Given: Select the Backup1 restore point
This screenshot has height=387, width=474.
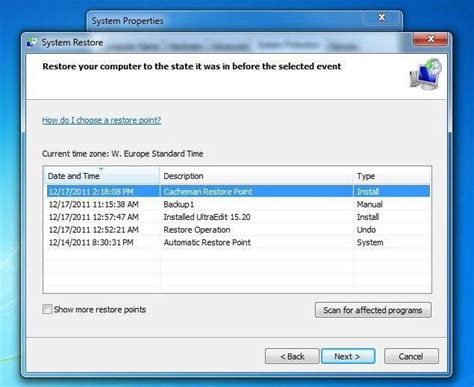Looking at the screenshot, I should click(x=237, y=204).
